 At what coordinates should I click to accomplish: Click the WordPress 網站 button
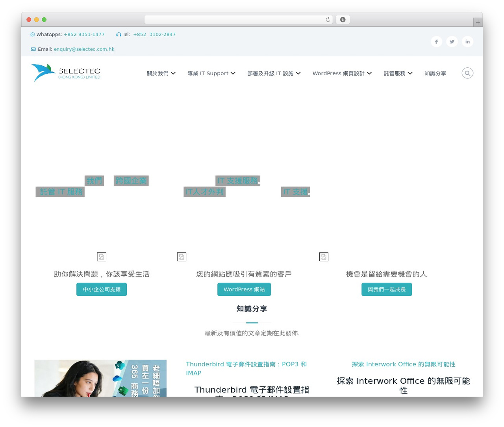coord(244,290)
